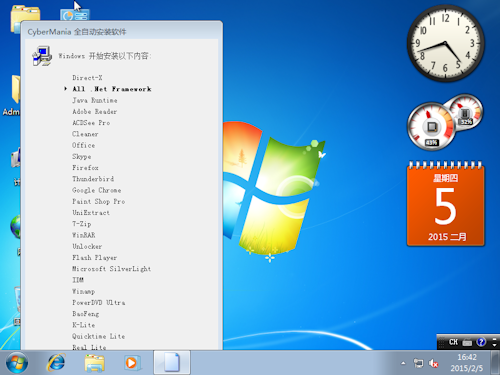Click the BaoFeng entry
The height and width of the screenshot is (375, 500).
86,314
